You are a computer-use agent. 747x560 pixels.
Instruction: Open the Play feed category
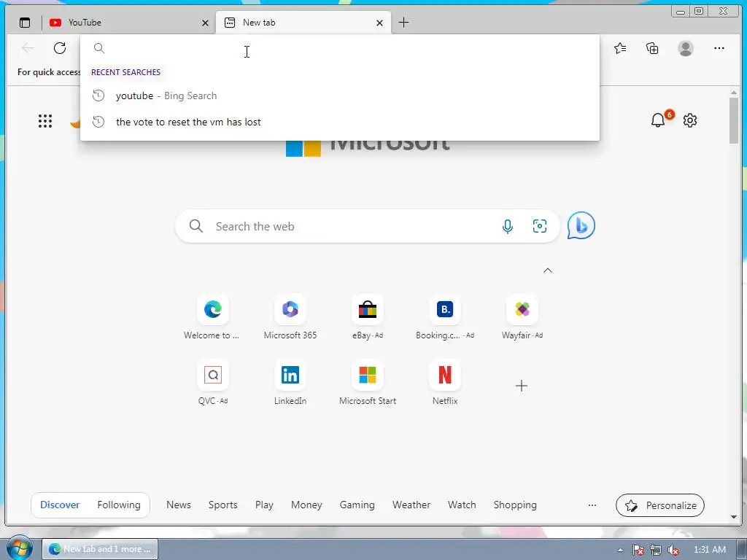264,505
